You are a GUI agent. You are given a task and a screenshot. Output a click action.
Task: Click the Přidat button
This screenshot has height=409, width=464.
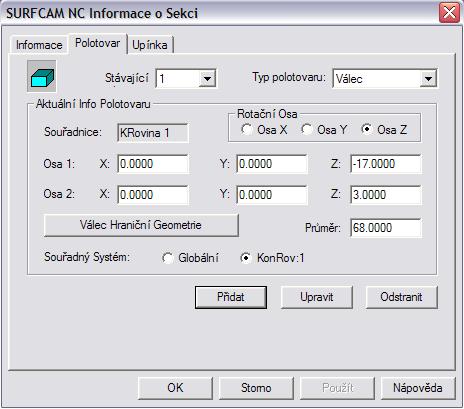click(231, 297)
